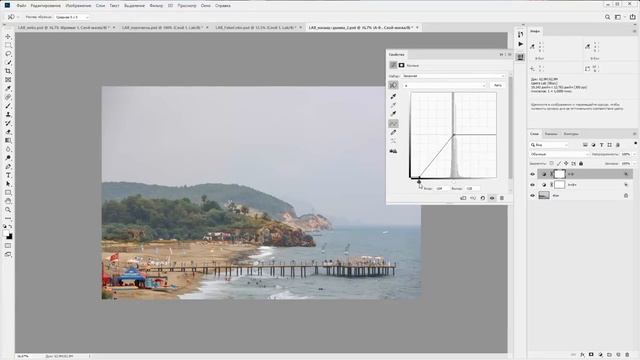This screenshot has height=360, width=640.
Task: Click the histogram clipping warning icon
Action: click(x=393, y=151)
